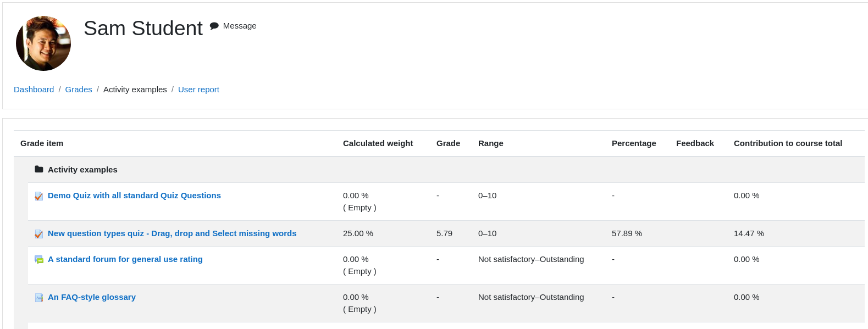The image size is (868, 329).
Task: Click the FAQ-style glossary icon
Action: 39,298
